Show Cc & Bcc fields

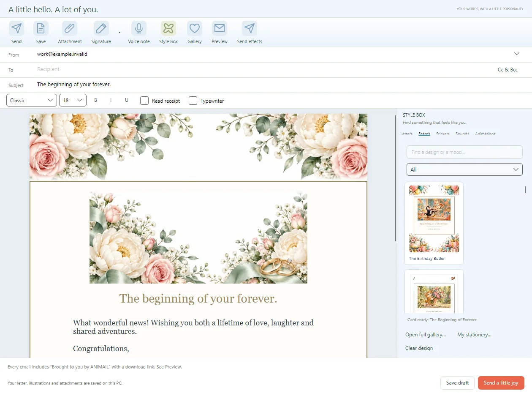coord(508,70)
